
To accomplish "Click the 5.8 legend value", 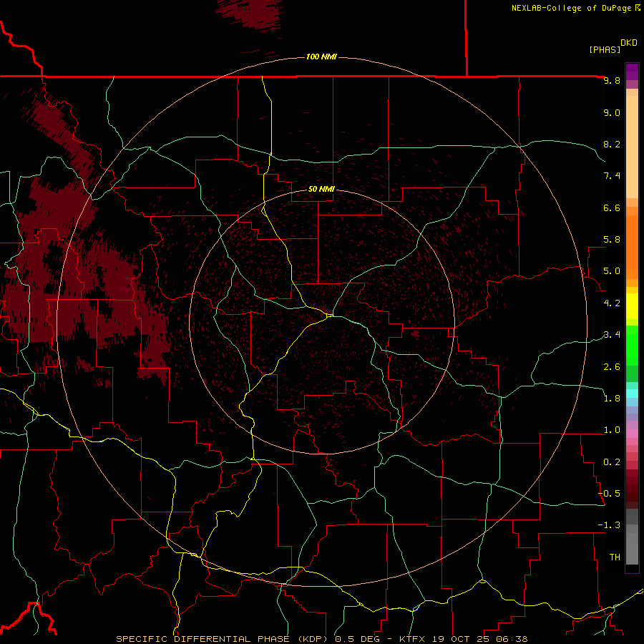I will (612, 240).
